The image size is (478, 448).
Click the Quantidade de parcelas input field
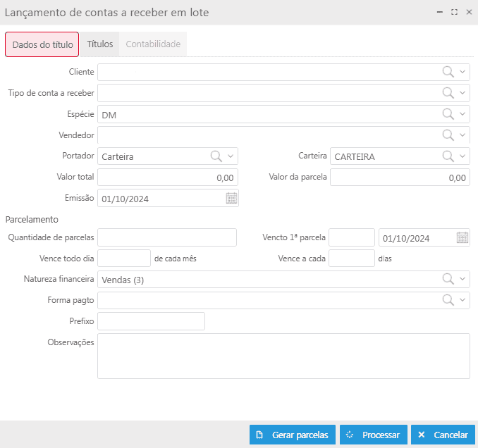[x=167, y=238]
